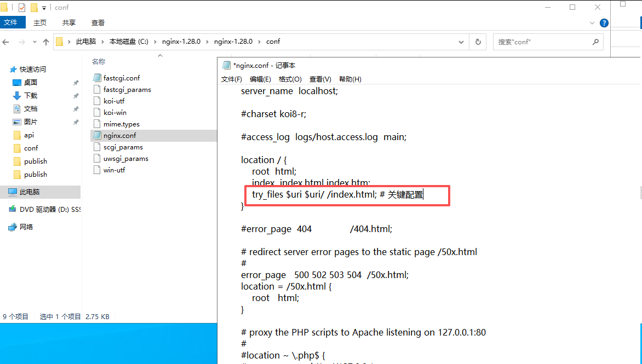Sort by 名称 column header

[x=99, y=62]
